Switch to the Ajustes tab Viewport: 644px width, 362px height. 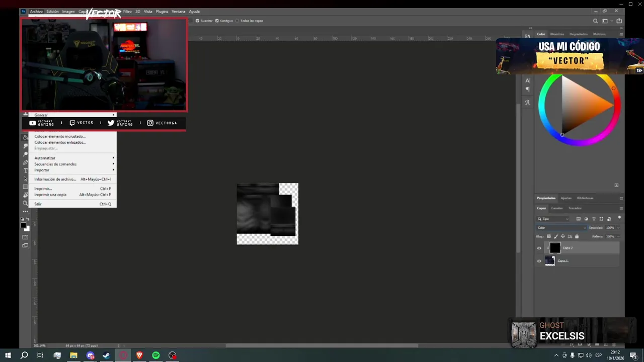566,198
